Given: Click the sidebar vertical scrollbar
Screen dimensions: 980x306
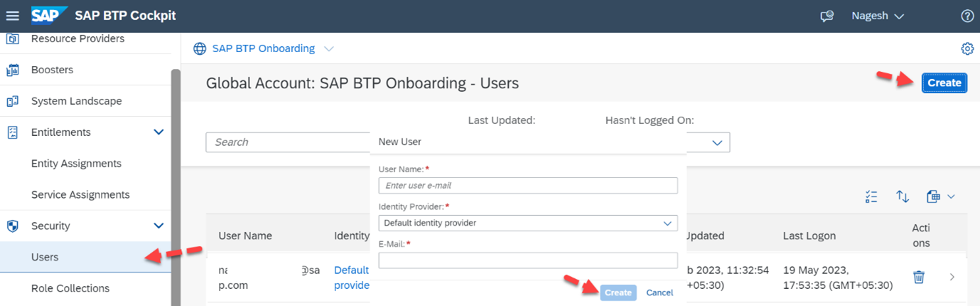Looking at the screenshot, I should pyautogui.click(x=176, y=188).
